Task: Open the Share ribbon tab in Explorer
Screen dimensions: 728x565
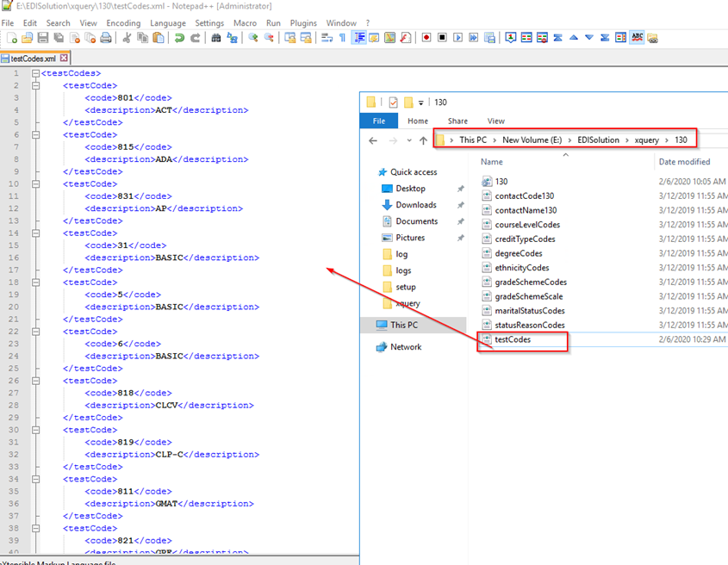Action: coord(457,121)
